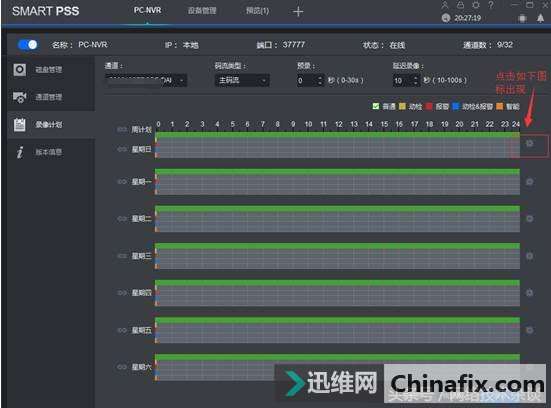Click the lock screen icon in title bar
551x408 pixels.
click(460, 5)
